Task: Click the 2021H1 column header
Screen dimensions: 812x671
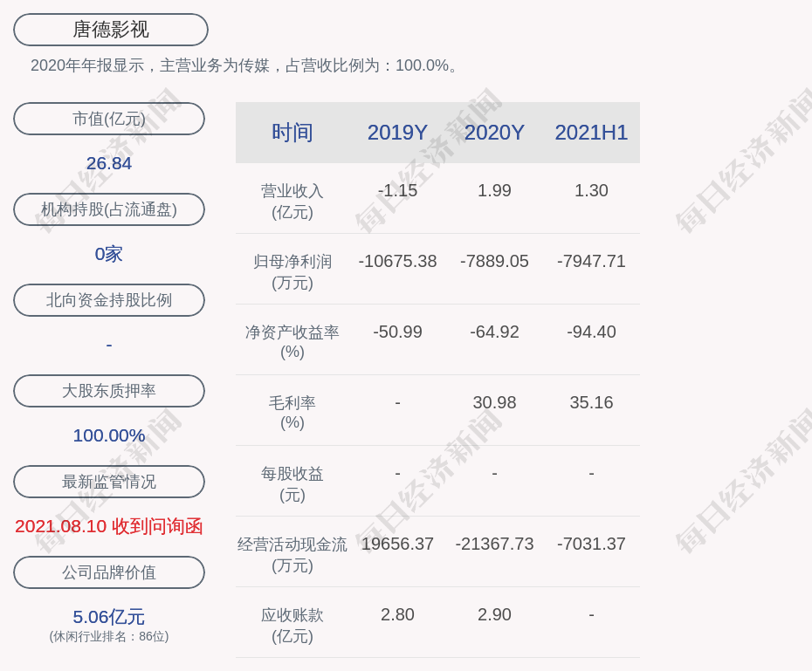Action: click(x=591, y=133)
